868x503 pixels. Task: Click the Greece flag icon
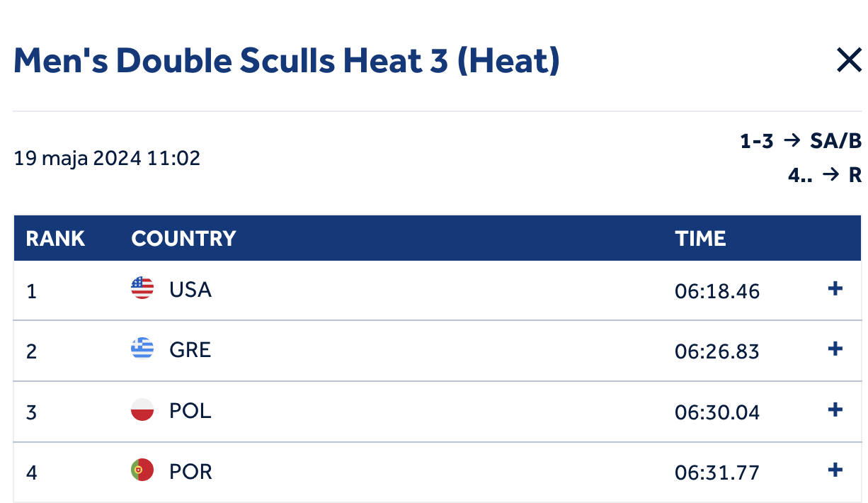pos(142,349)
